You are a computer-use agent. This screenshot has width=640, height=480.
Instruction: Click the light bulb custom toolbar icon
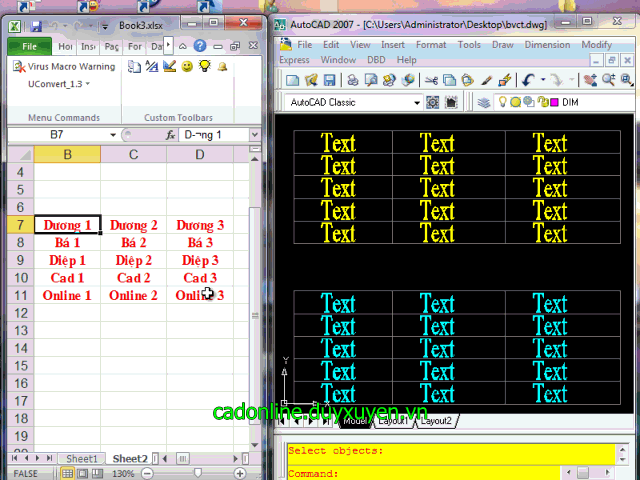(x=204, y=67)
